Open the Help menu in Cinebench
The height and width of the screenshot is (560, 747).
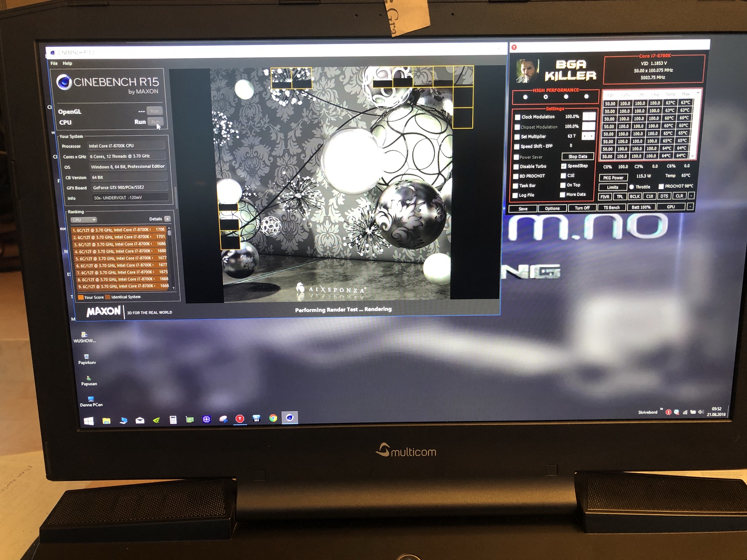click(67, 63)
